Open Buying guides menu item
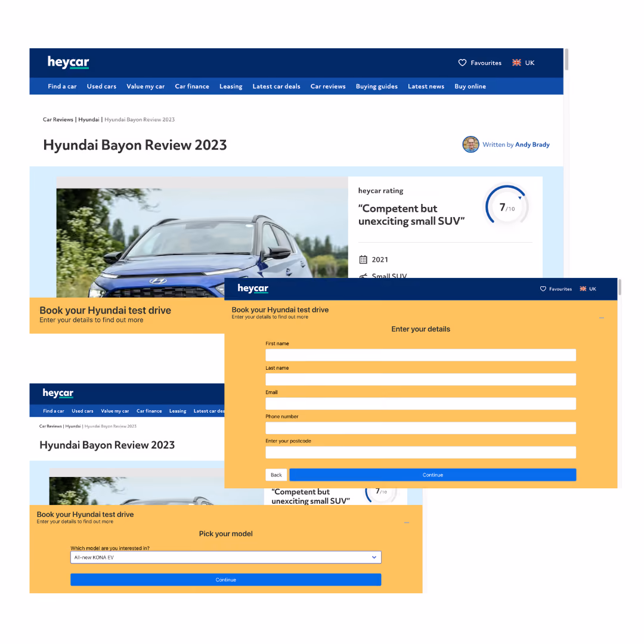The height and width of the screenshot is (644, 644). point(377,86)
